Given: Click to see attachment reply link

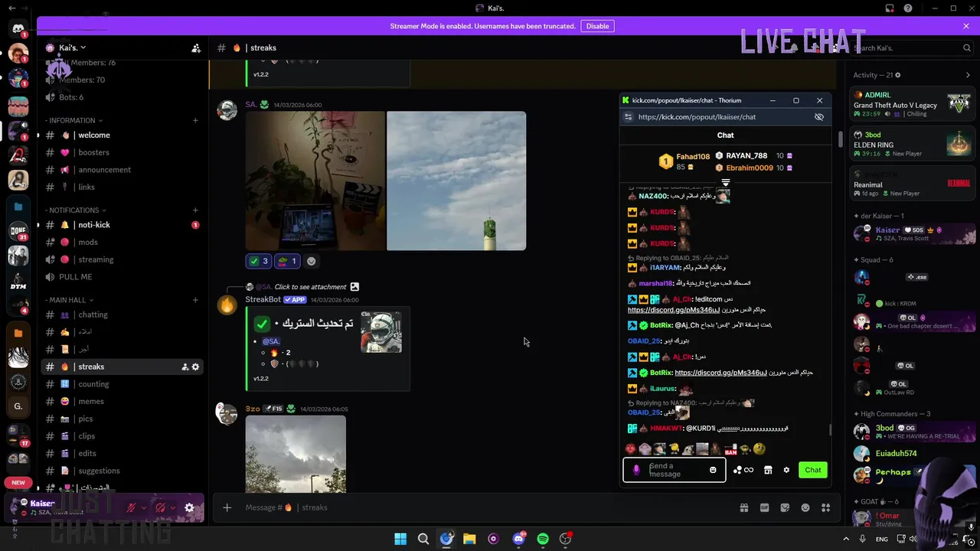Looking at the screenshot, I should tap(310, 287).
